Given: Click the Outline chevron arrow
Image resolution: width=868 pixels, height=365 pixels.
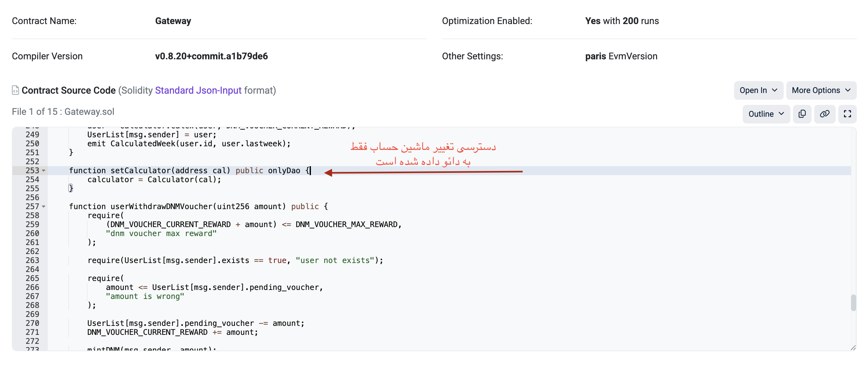Looking at the screenshot, I should tap(781, 114).
